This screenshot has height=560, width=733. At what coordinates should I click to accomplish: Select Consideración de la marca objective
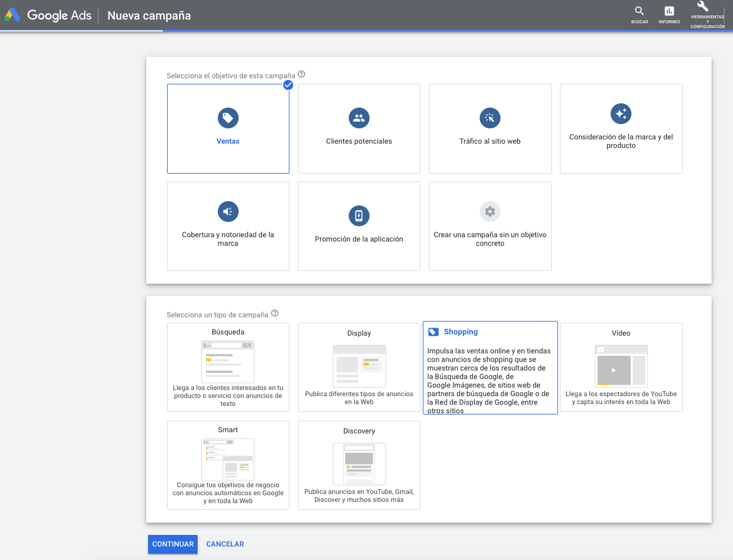[x=620, y=129]
